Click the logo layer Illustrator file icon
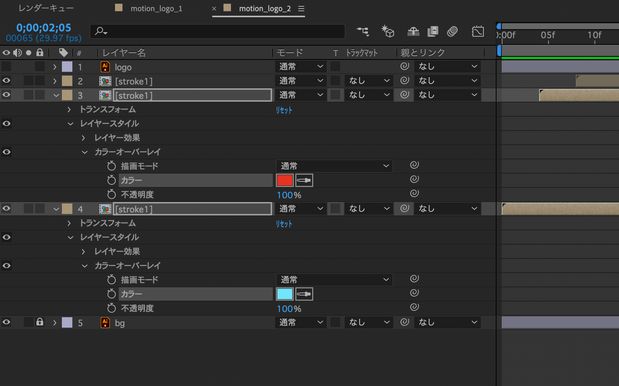Viewport: 619px width, 386px height. click(x=105, y=67)
